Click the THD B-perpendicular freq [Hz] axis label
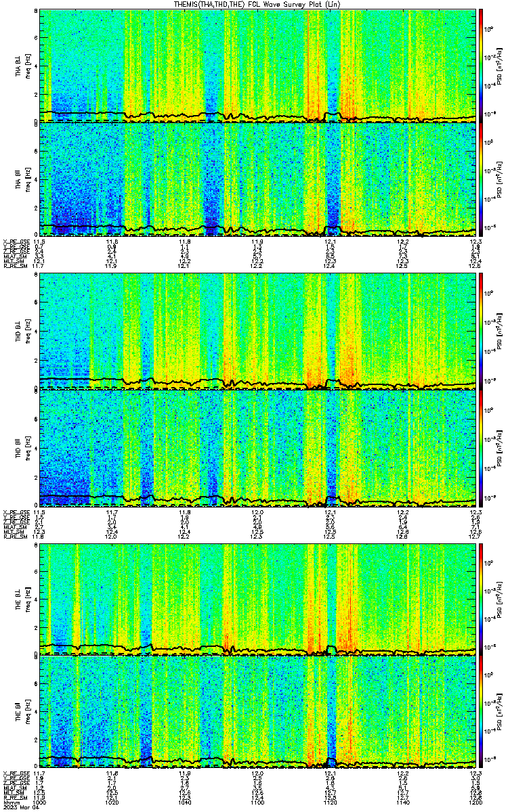This screenshot has height=812, width=508. [26, 330]
